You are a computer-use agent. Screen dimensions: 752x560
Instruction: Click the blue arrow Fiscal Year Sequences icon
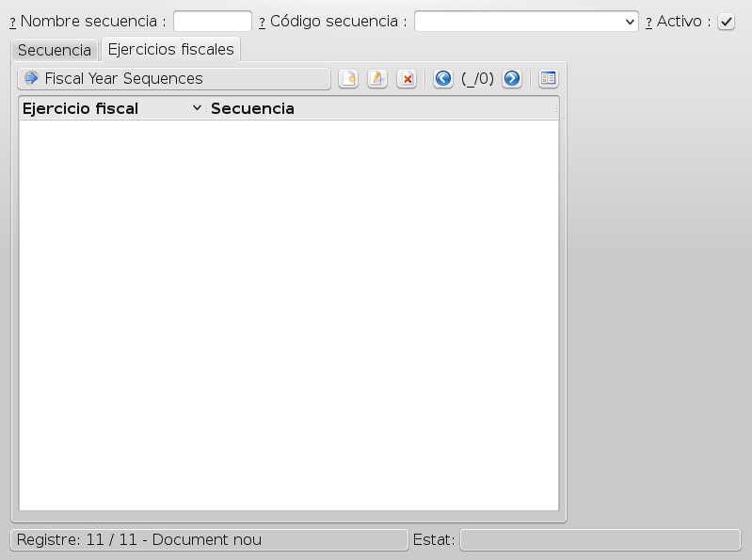32,78
